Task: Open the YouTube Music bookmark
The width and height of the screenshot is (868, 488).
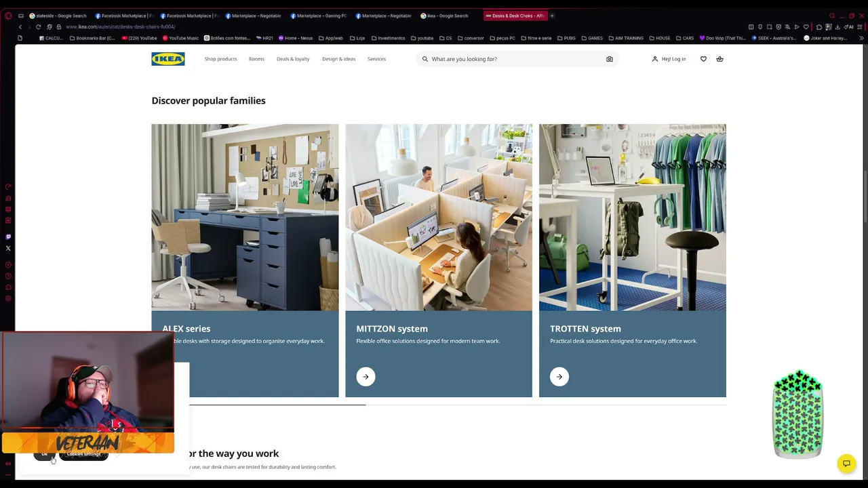Action: [180, 38]
